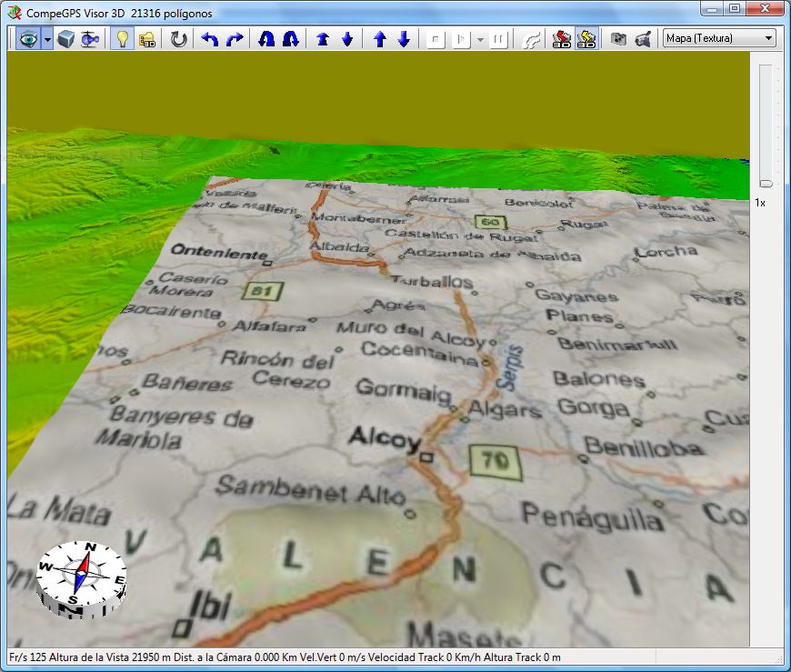Click the eye view mode icon
This screenshot has width=791, height=672.
point(27,39)
